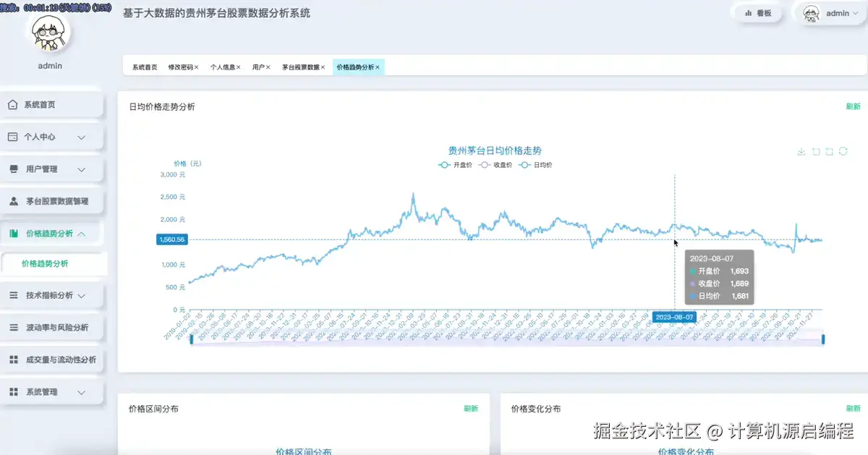Click the 1,560.56 y-axis pointer label
This screenshot has height=455, width=868.
[171, 239]
